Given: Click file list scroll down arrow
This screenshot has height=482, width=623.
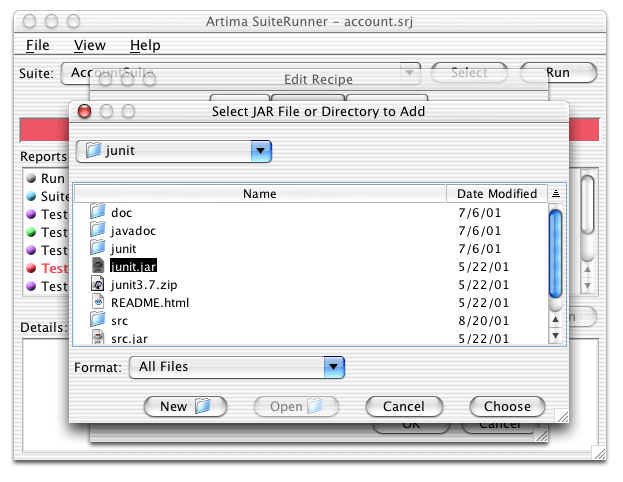Looking at the screenshot, I should [555, 336].
